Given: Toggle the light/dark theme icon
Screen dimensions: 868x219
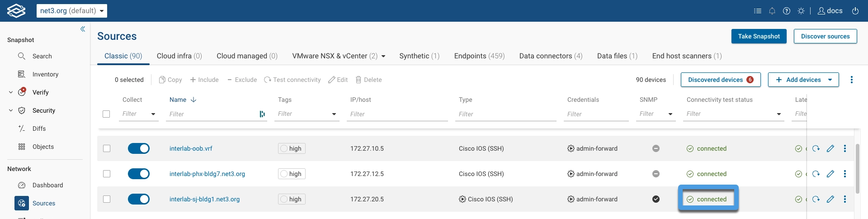Looking at the screenshot, I should [801, 11].
